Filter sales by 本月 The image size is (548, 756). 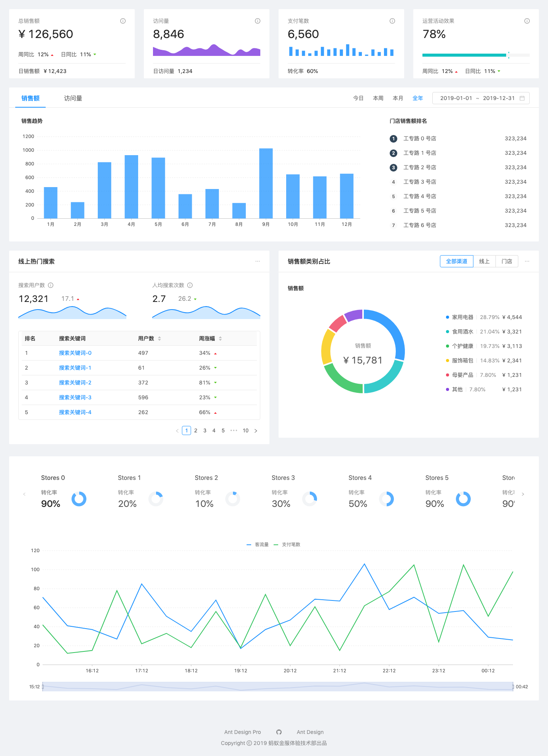tap(398, 98)
